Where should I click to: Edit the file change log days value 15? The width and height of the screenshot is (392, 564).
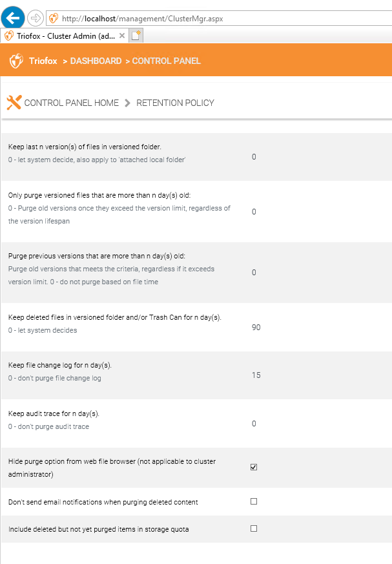coord(256,375)
